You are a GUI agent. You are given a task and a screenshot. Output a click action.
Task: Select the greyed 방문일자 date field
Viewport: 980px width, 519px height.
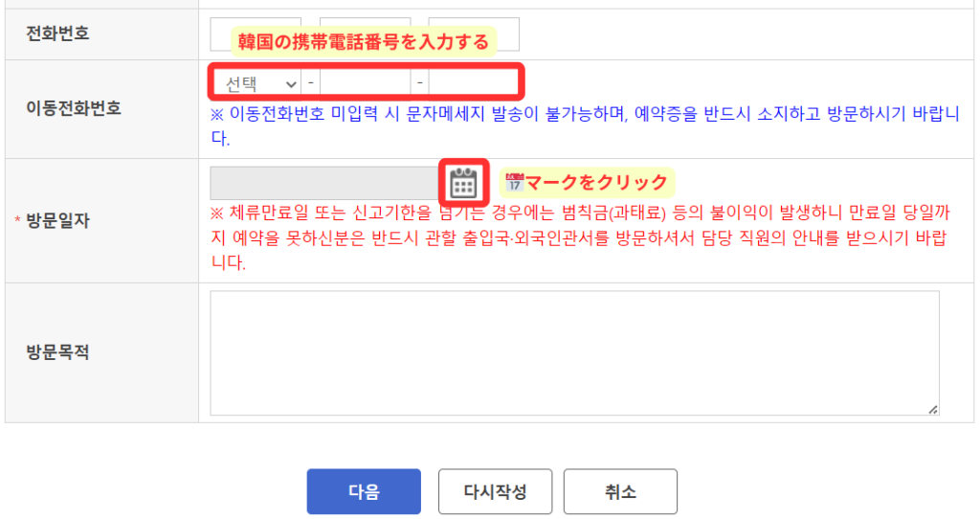coord(325,183)
